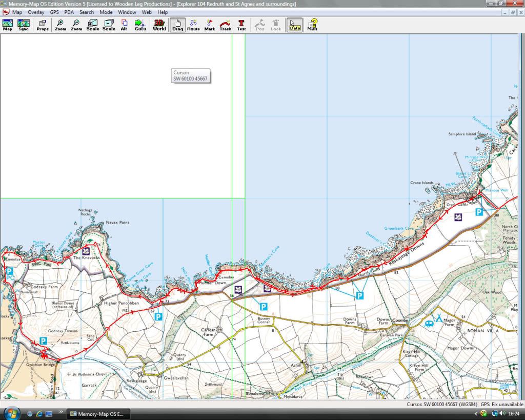The width and height of the screenshot is (525, 420).
Task: Select the Alt alternate map icon
Action: coord(124,25)
